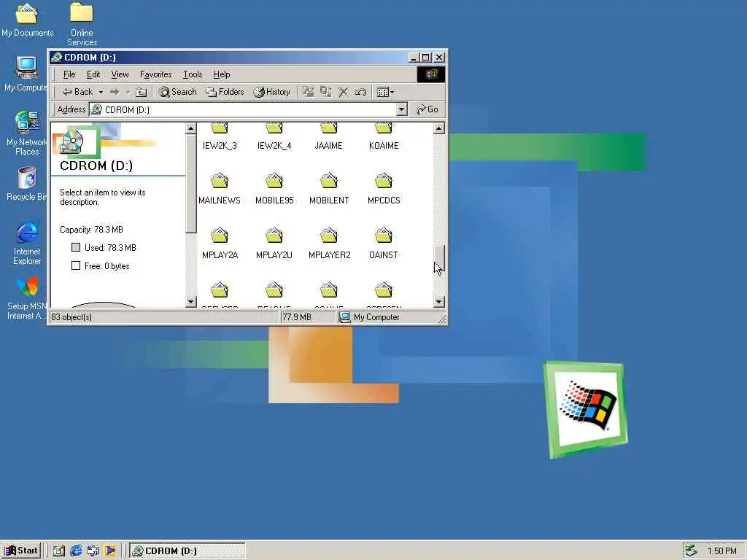
Task: Launch Outlook Express from Quick Launch
Action: click(93, 551)
